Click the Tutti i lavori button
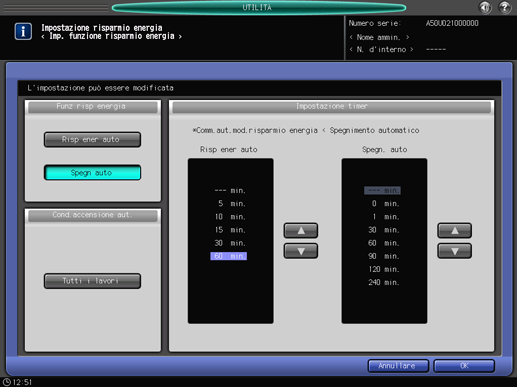 [x=92, y=281]
